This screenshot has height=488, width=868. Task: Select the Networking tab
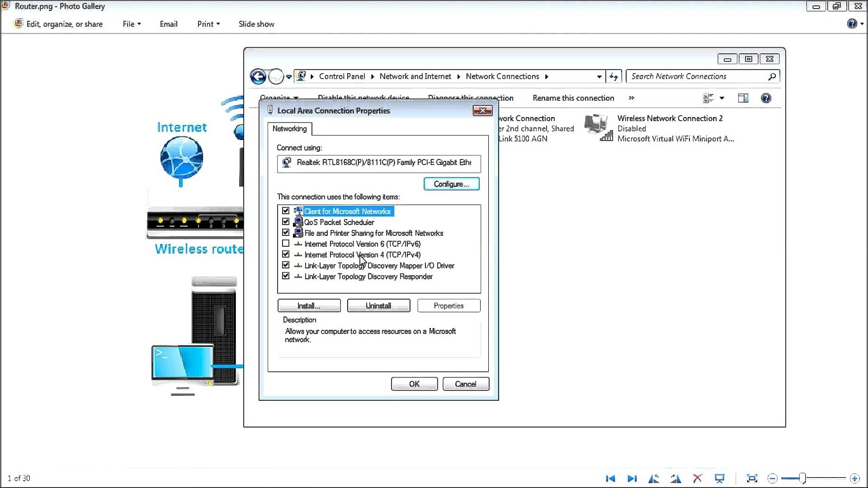click(x=290, y=129)
